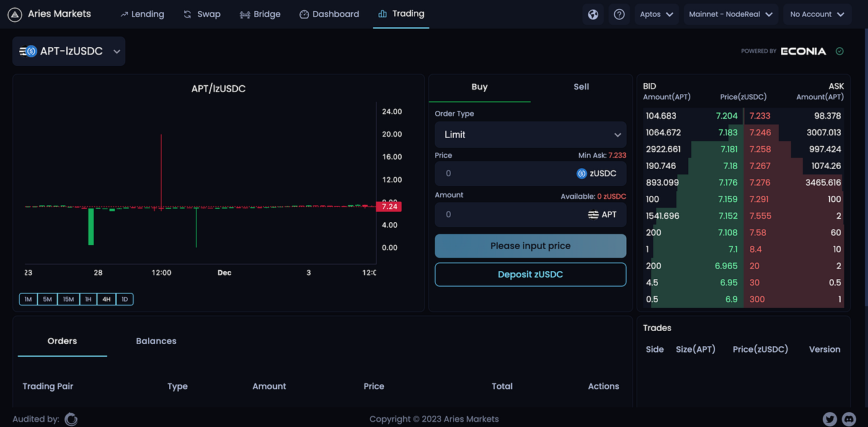Open the globe language icon
Screen dimensions: 868x427
tap(593, 14)
